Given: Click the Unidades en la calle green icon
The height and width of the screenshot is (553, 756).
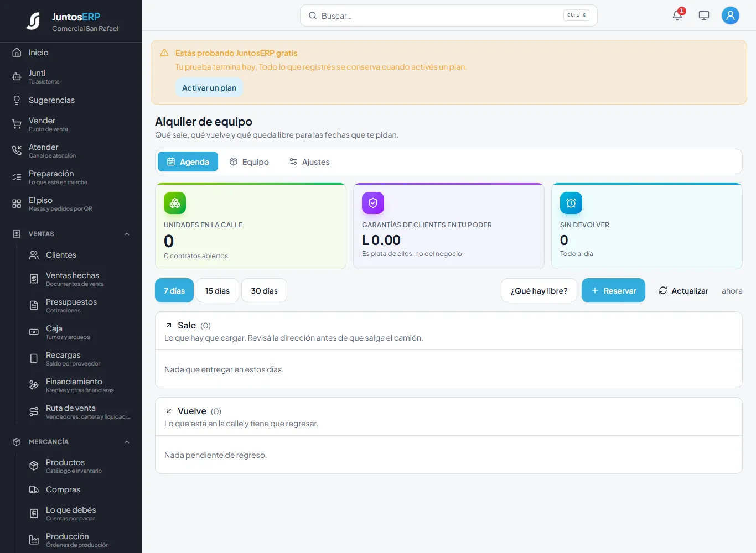Looking at the screenshot, I should pos(175,203).
